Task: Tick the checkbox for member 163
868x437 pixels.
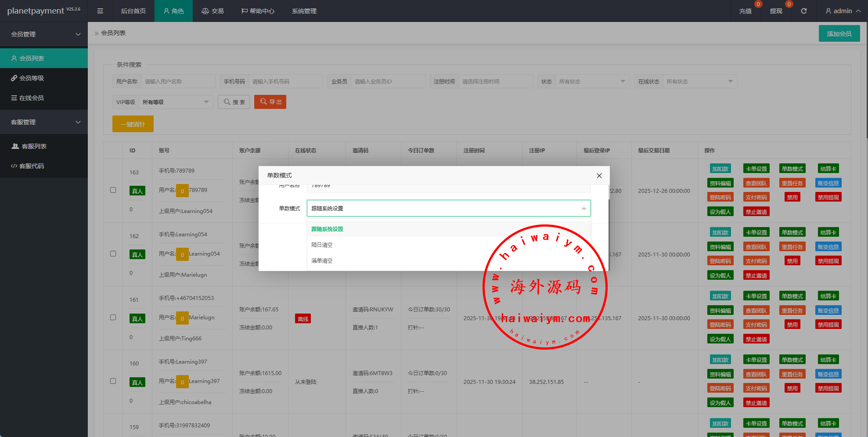Action: pyautogui.click(x=113, y=190)
